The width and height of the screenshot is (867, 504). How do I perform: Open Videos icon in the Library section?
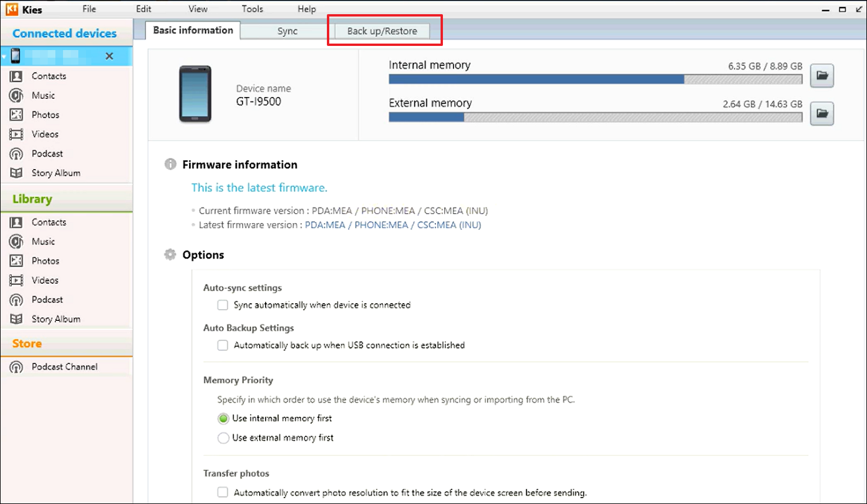coord(16,280)
